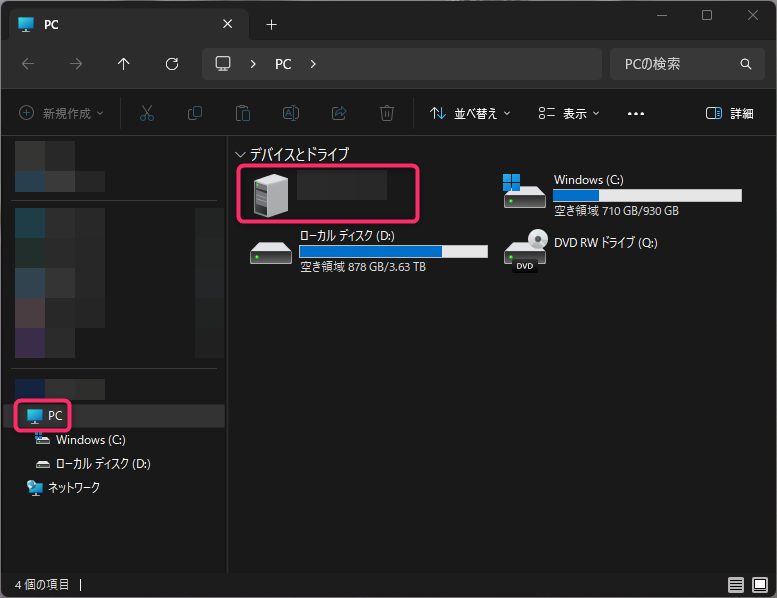Screen dimensions: 777x598
Task: Select ネットワーク in the navigation pane
Action: 73,488
